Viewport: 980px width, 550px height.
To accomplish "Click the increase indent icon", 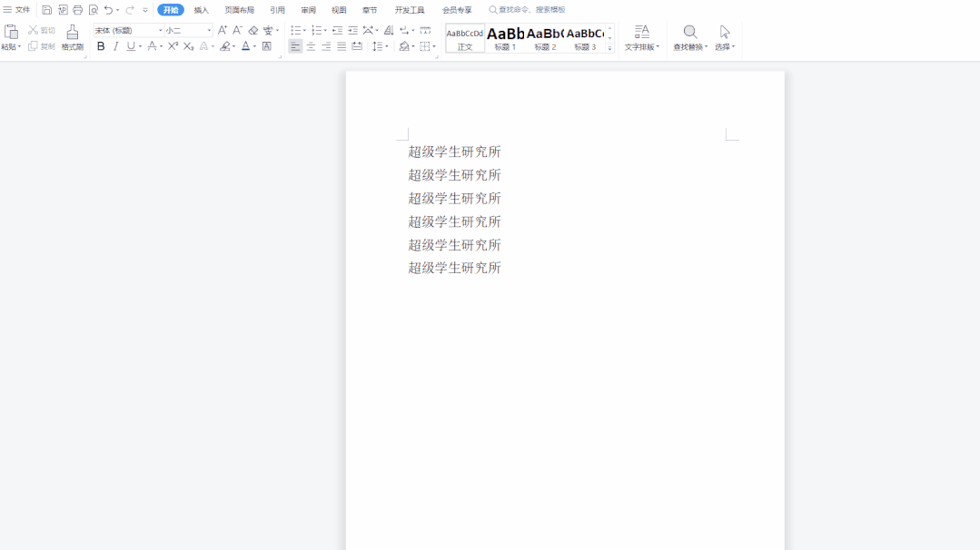I will (x=352, y=30).
